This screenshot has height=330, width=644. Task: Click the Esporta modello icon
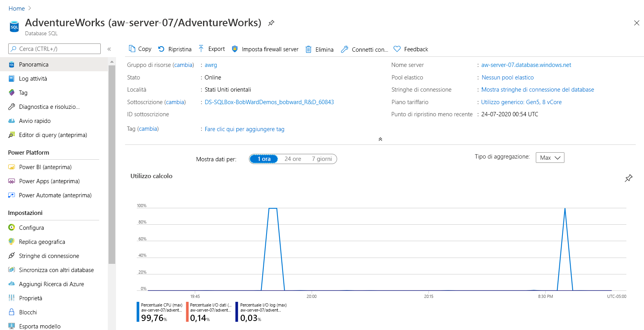click(x=12, y=326)
